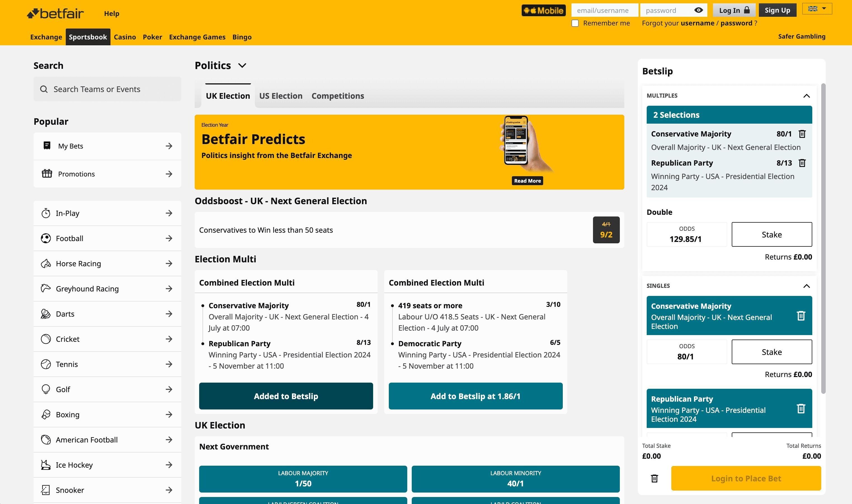Click Add to Betslip at 1.86/1
This screenshot has height=504, width=852.
coord(476,396)
